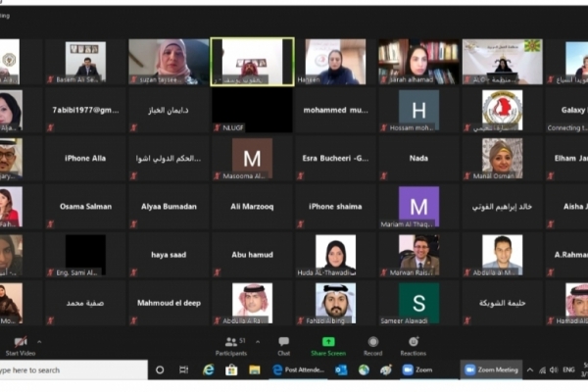588x392 pixels.
Task: Select the Manal Osman photo tile
Action: [502, 159]
